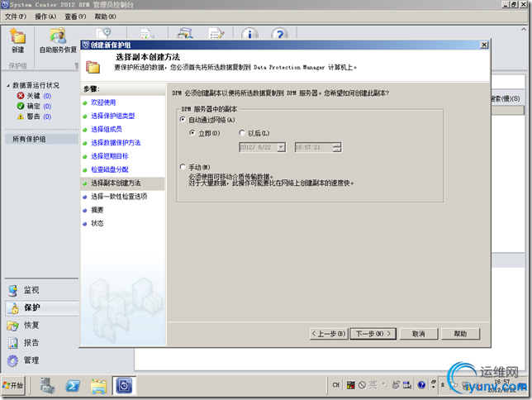Click the 关键 (0) count link
The width and height of the screenshot is (532, 400).
pyautogui.click(x=47, y=96)
